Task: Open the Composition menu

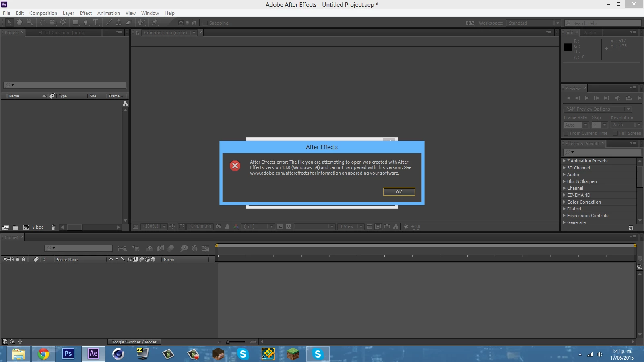Action: [43, 13]
